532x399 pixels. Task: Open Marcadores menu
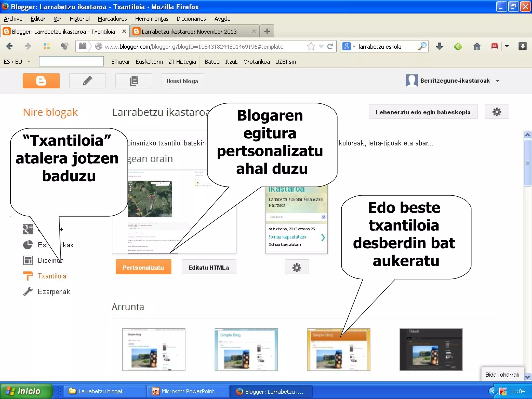pos(112,19)
